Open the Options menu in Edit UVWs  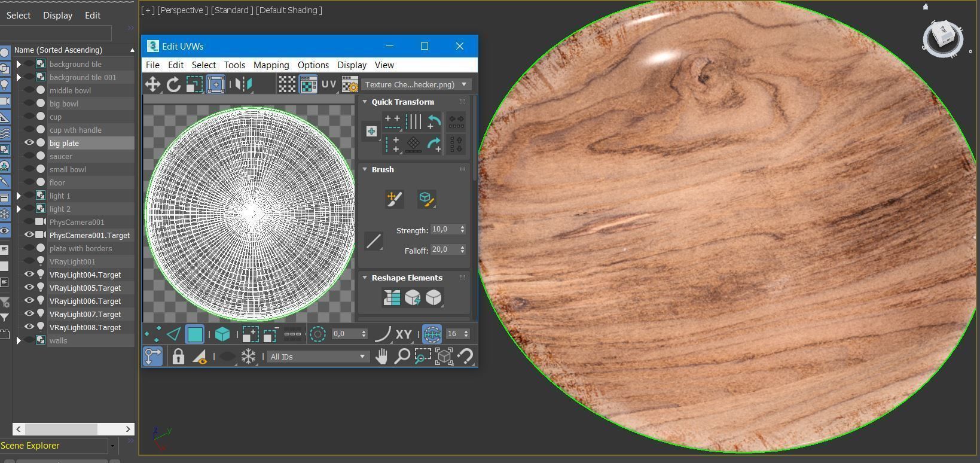pos(313,65)
